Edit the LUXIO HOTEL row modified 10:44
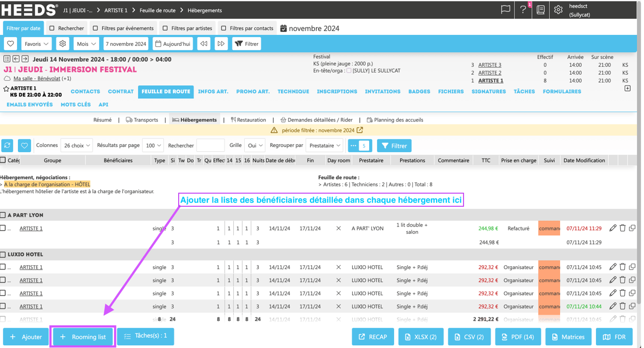The height and width of the screenshot is (348, 644). [x=613, y=306]
